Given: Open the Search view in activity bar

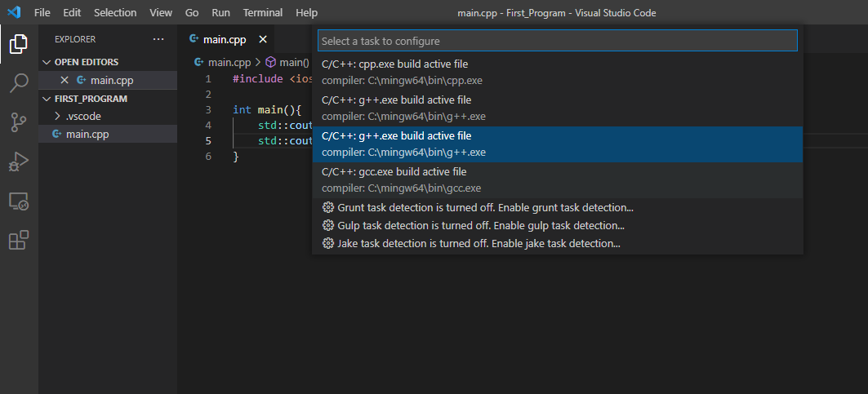Looking at the screenshot, I should click(19, 83).
